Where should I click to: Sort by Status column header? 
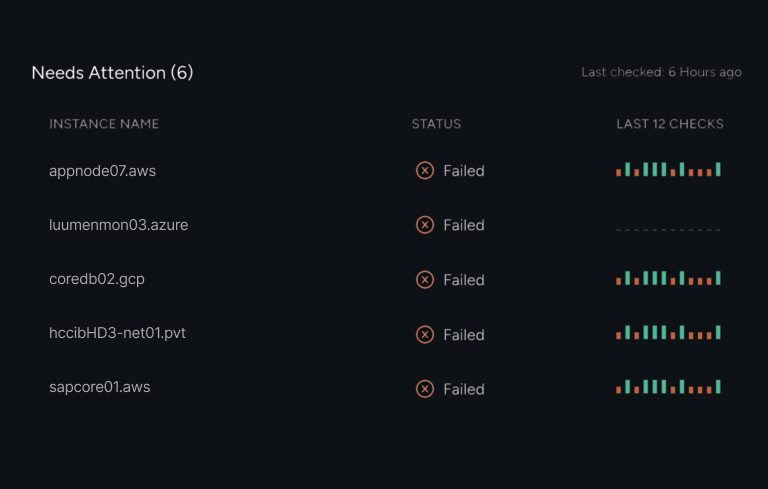[x=436, y=124]
